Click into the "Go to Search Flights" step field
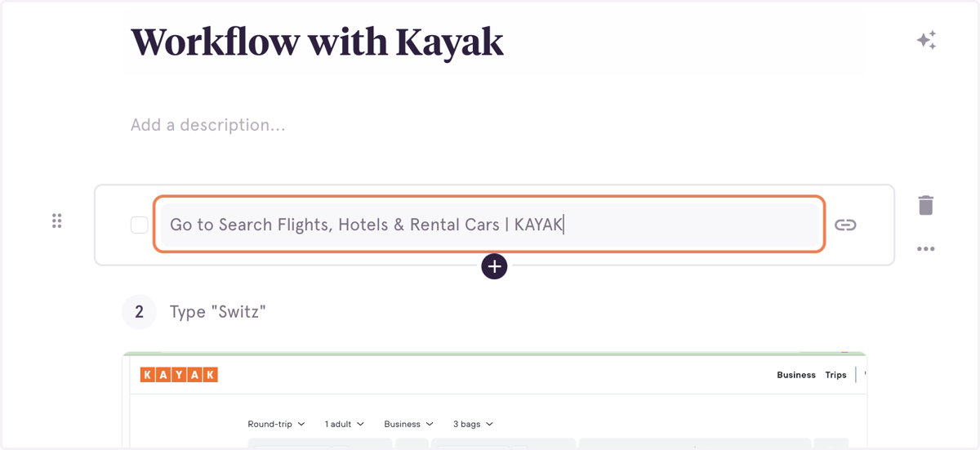 coord(489,225)
